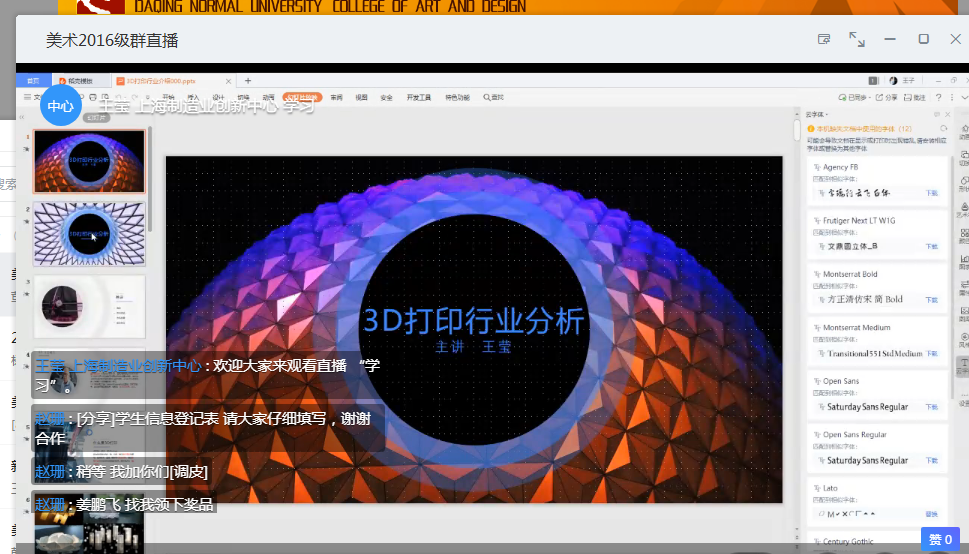Screen dimensions: 969x554
Task: Enter fullscreen with the expand arrows icon
Action: point(857,39)
